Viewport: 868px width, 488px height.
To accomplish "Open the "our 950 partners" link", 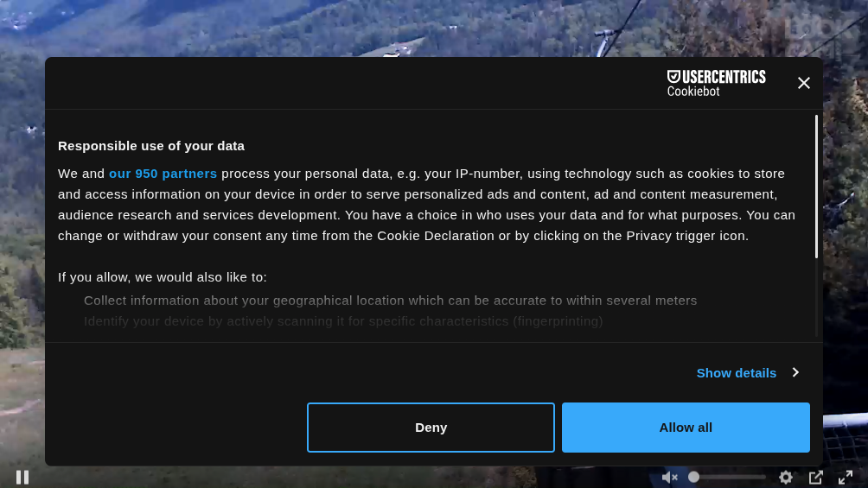I will click(x=163, y=174).
